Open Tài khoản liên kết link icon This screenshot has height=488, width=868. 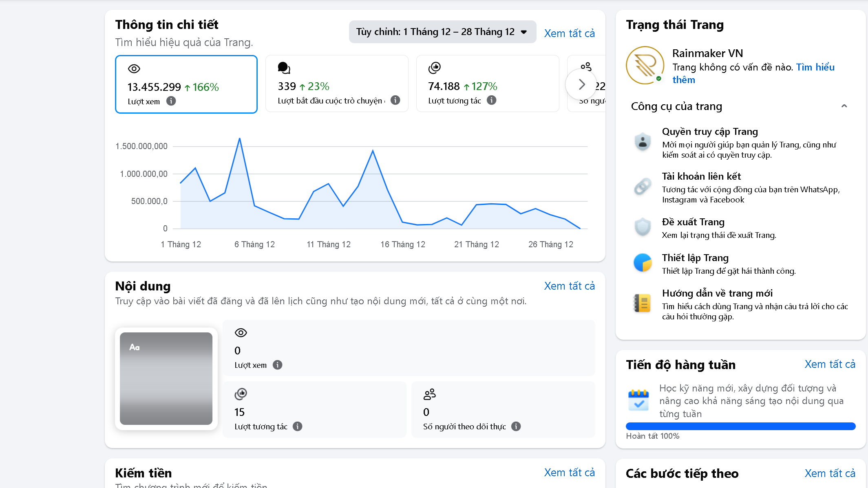click(643, 187)
